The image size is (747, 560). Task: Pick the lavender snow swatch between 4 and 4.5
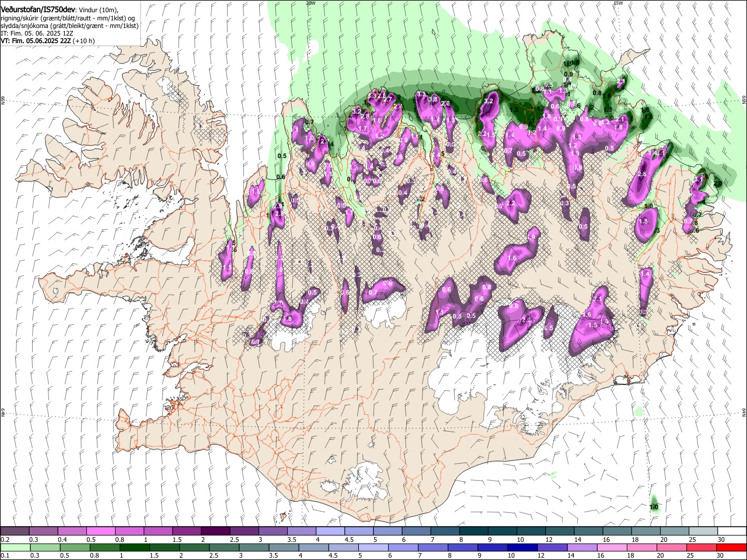tap(330, 531)
